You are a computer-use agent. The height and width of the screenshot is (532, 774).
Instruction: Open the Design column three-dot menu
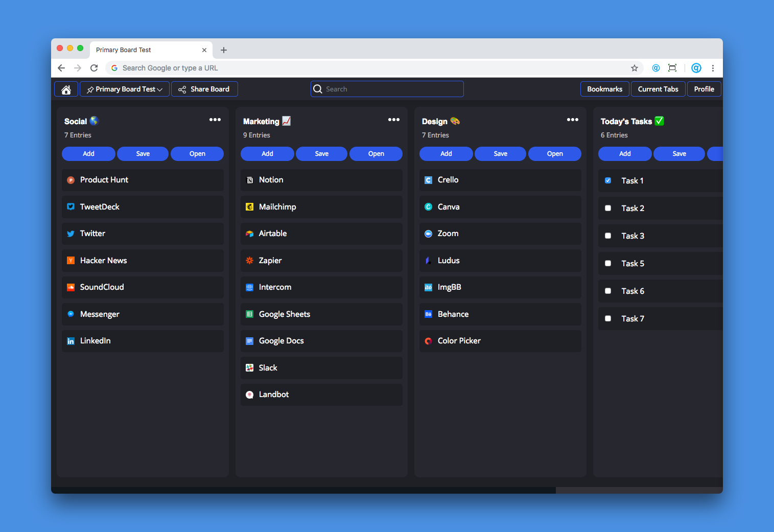(573, 120)
